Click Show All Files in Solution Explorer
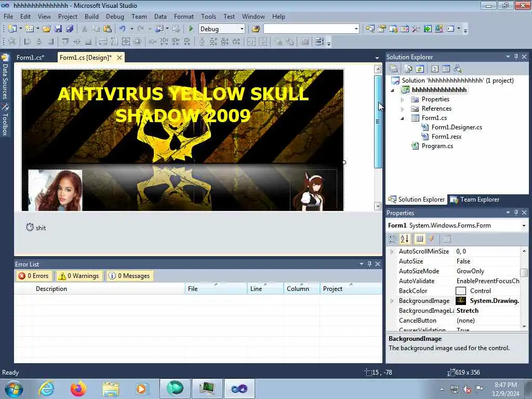 coord(408,69)
